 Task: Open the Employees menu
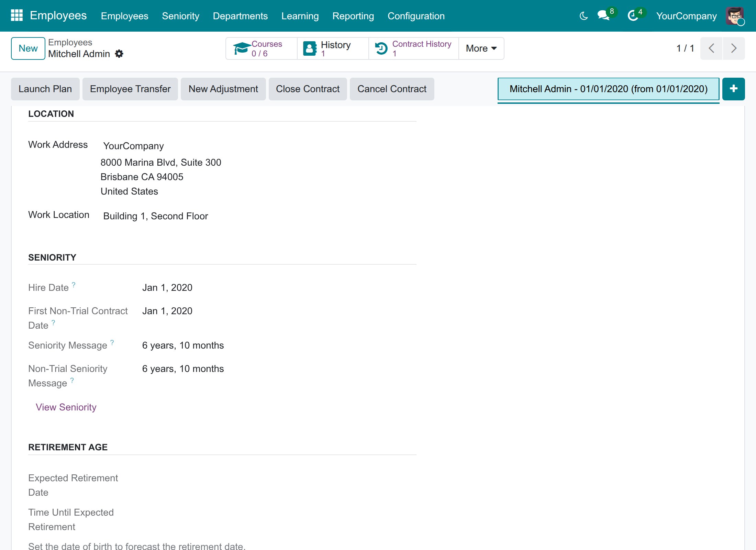click(x=124, y=16)
